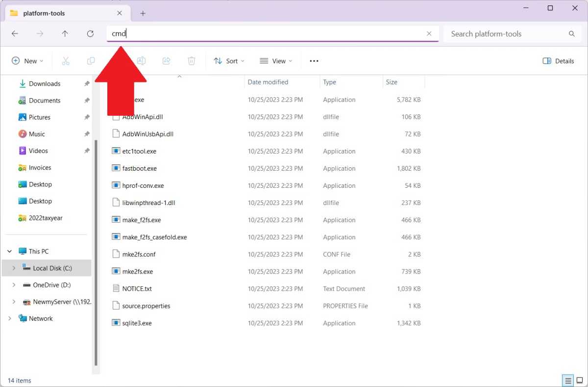The width and height of the screenshot is (588, 387).
Task: Expand the Local Disk (C:) node
Action: [14, 268]
